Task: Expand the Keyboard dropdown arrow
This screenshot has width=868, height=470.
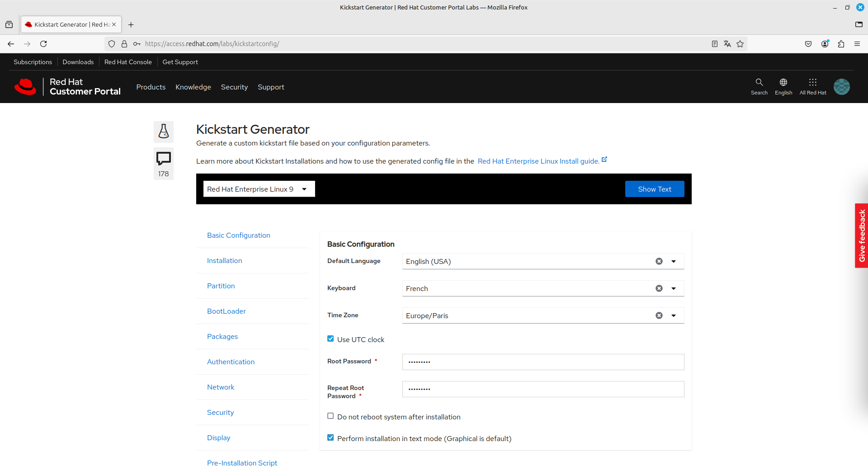Action: pos(674,288)
